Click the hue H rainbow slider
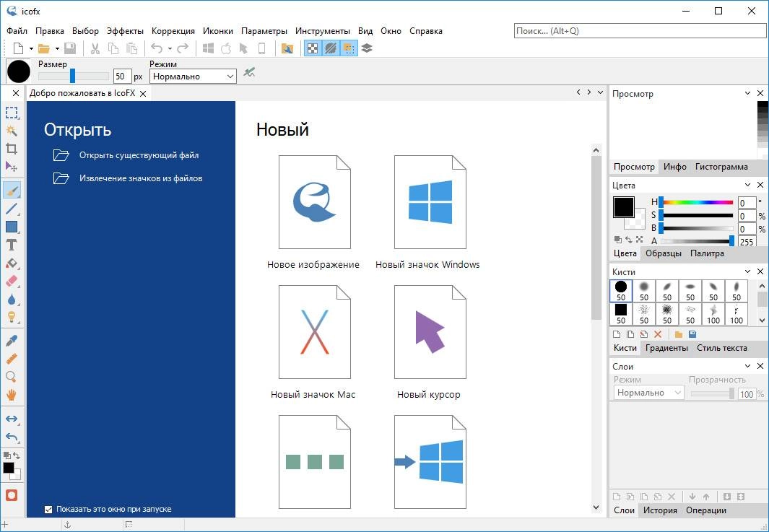Viewport: 769px width, 532px height. tap(697, 203)
